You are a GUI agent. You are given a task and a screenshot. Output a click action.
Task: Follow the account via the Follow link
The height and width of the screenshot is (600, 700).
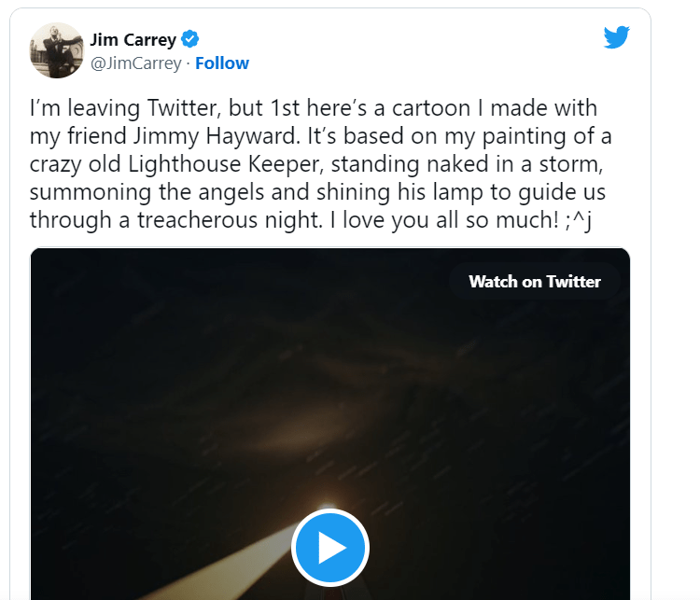tap(222, 63)
